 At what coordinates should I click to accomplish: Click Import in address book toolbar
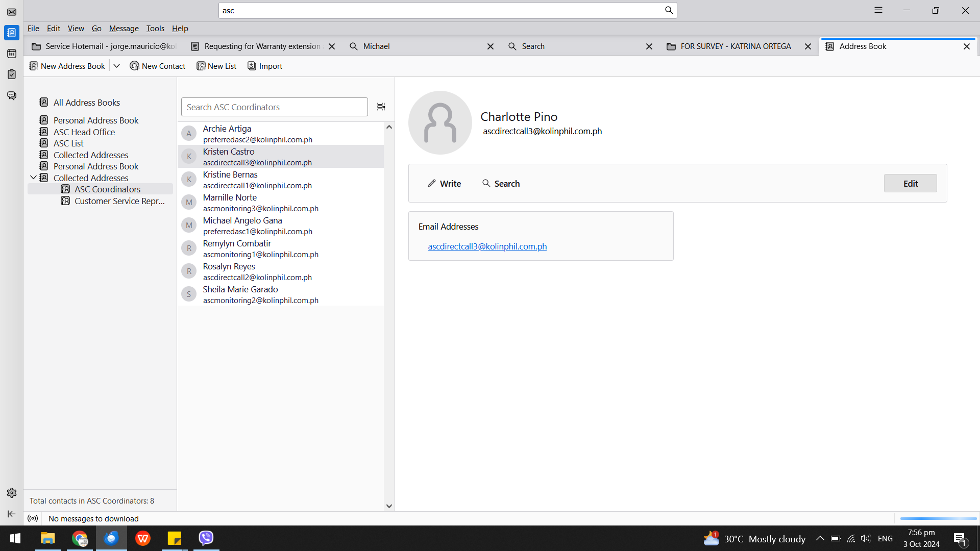coord(265,66)
